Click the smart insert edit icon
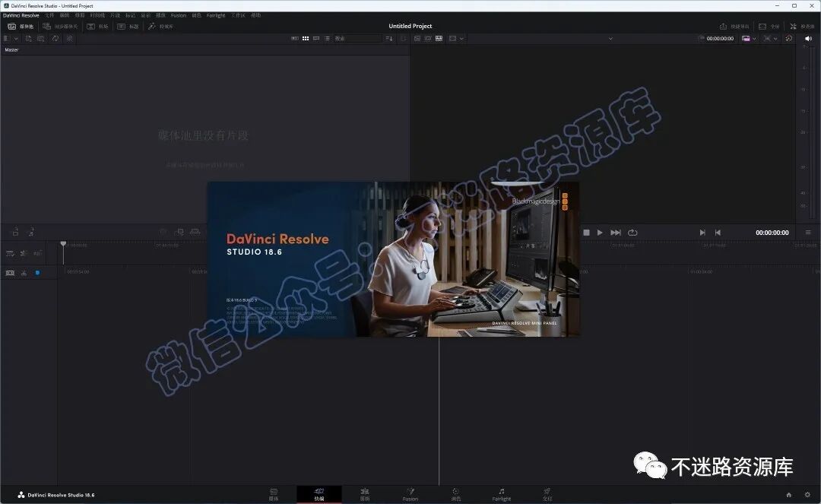Image resolution: width=821 pixels, height=504 pixels. coord(163,232)
